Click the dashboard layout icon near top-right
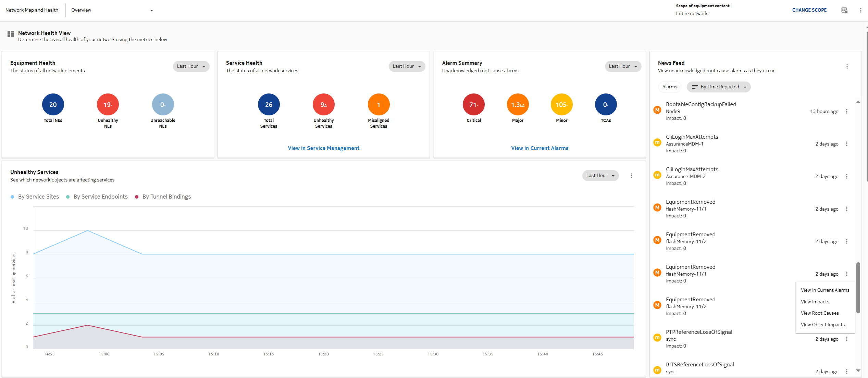Viewport: 868px width, 378px height. [844, 10]
